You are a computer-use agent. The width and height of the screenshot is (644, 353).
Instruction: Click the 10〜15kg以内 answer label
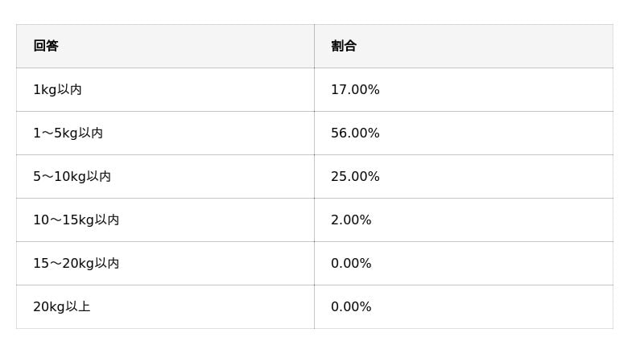76,220
